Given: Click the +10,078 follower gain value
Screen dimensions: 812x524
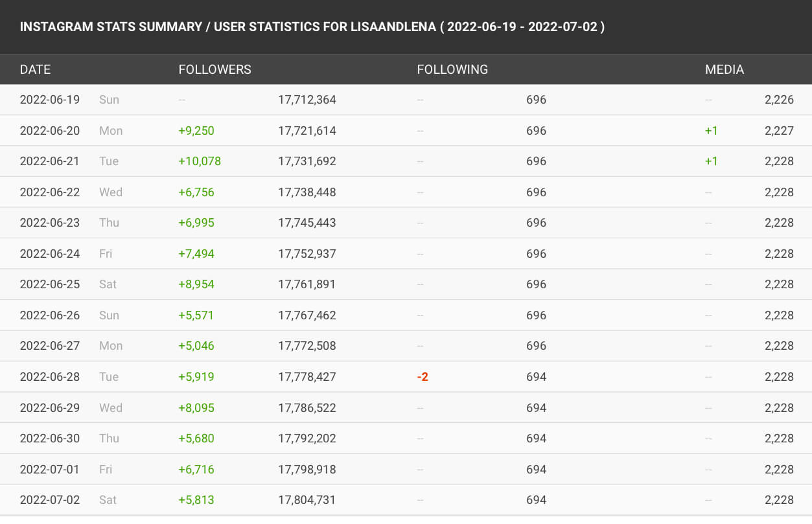Looking at the screenshot, I should (x=200, y=161).
